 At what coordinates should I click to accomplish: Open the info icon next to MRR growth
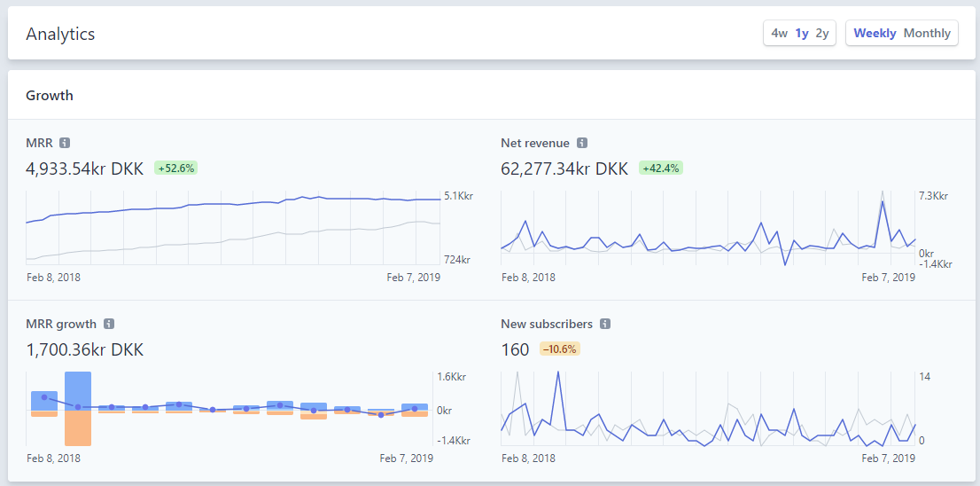click(x=109, y=325)
